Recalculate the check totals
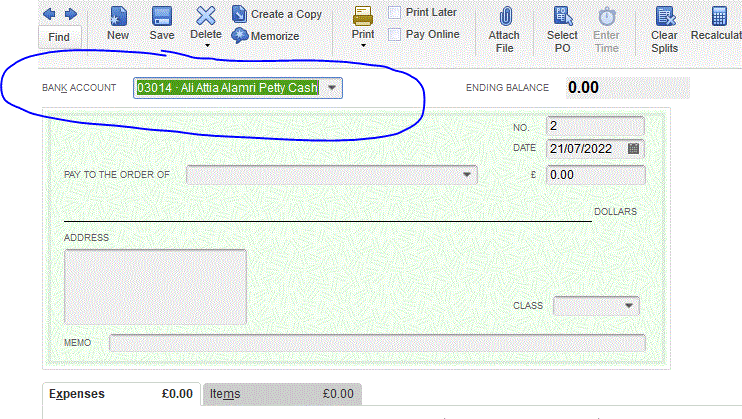 pyautogui.click(x=717, y=24)
